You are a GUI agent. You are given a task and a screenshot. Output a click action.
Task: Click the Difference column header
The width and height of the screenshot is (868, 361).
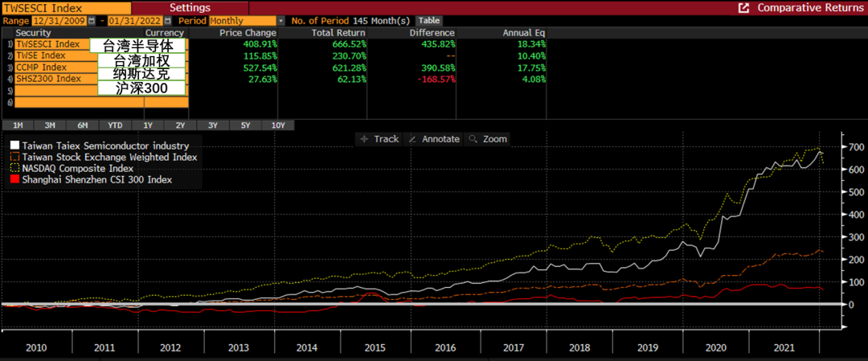point(432,33)
